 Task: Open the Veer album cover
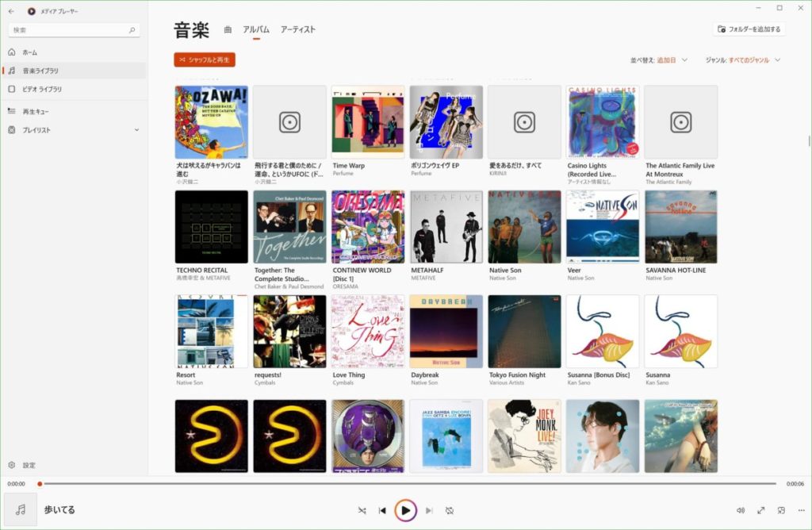[603, 227]
